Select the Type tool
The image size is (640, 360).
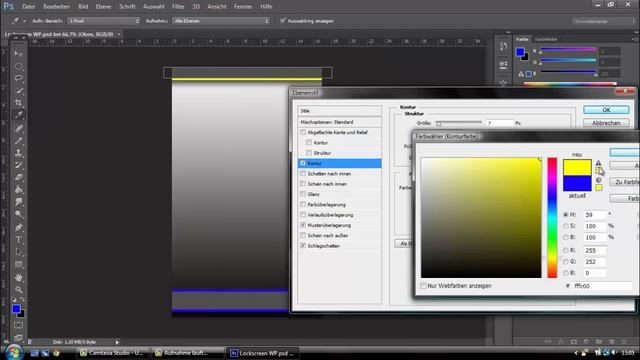(19, 240)
